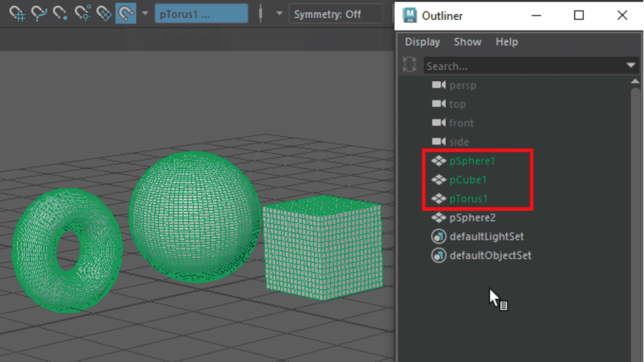
Task: Open the Display menu in Outliner
Action: [x=423, y=42]
